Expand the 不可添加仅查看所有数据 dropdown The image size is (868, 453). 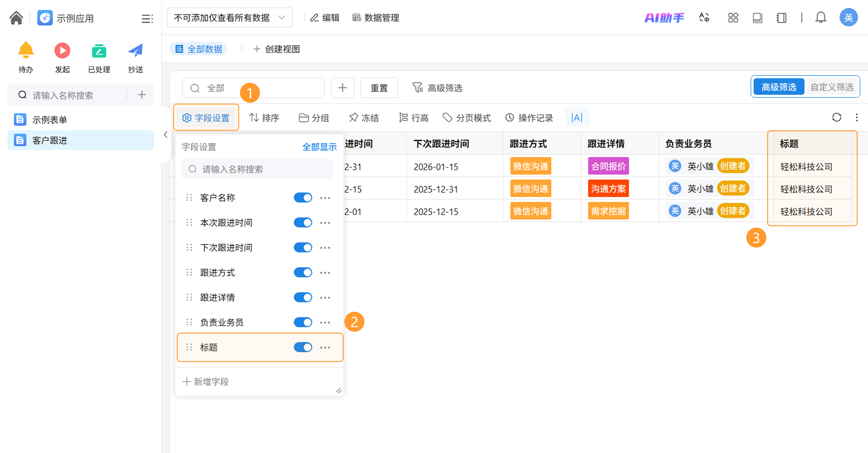229,18
